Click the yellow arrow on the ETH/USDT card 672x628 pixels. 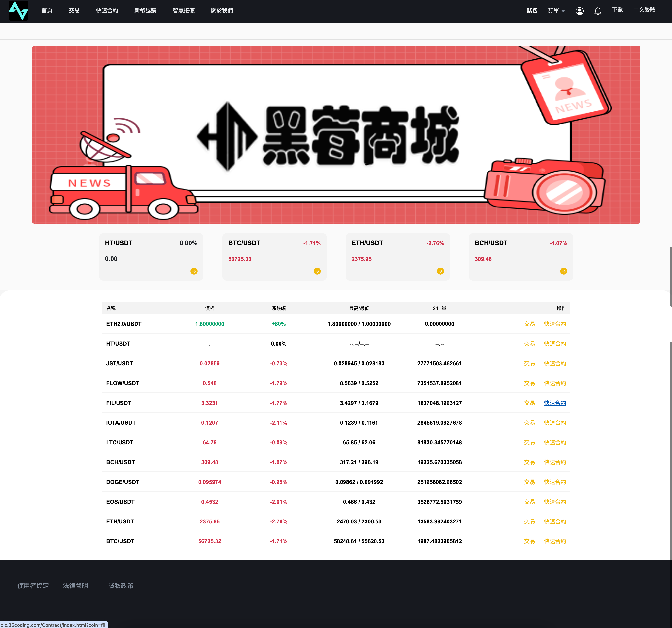click(440, 271)
